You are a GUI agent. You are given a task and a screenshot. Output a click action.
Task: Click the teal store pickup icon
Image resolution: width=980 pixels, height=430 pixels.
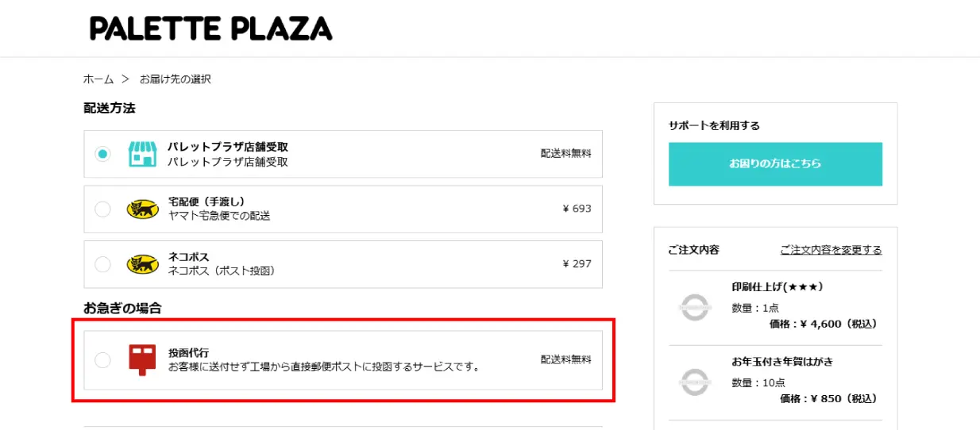(142, 154)
